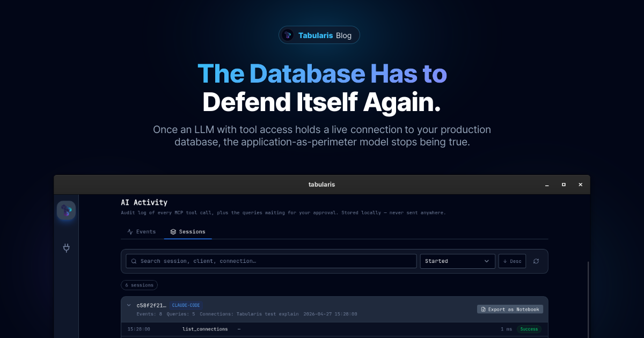Click the Sessions layers icon
This screenshot has height=338, width=644.
(x=173, y=232)
